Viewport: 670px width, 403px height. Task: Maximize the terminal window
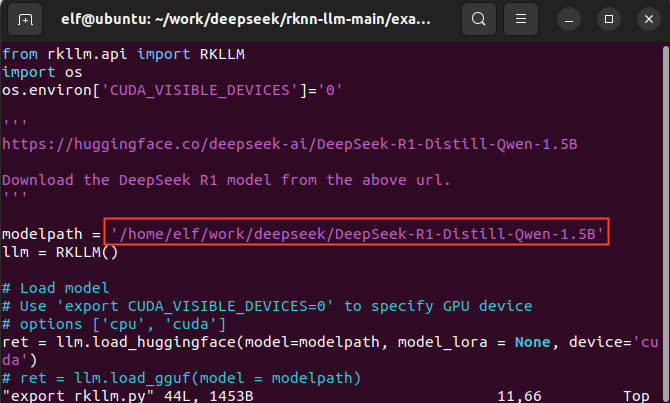(609, 18)
